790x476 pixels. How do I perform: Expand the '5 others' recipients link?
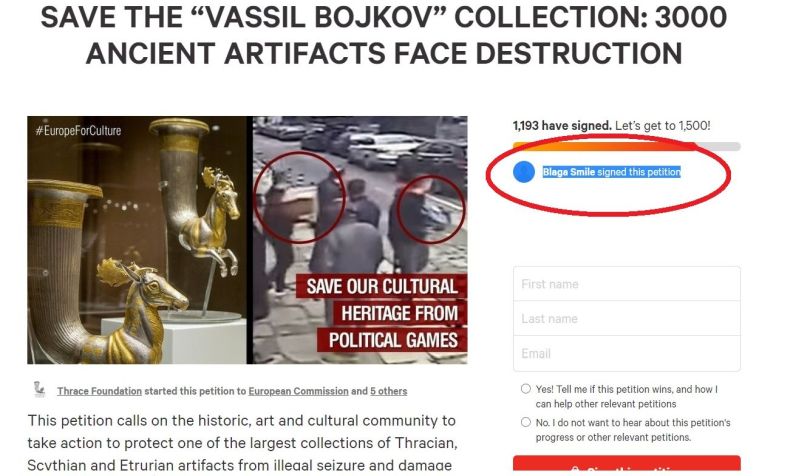[x=388, y=391]
